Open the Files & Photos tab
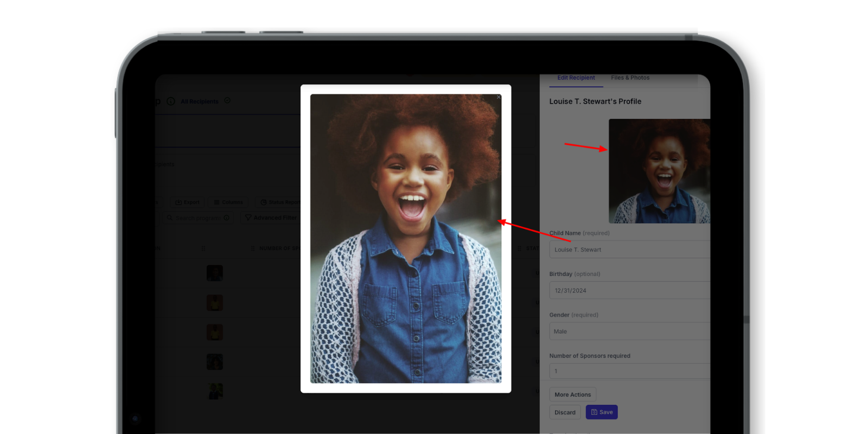Viewport: 868px width, 434px height. [x=630, y=78]
